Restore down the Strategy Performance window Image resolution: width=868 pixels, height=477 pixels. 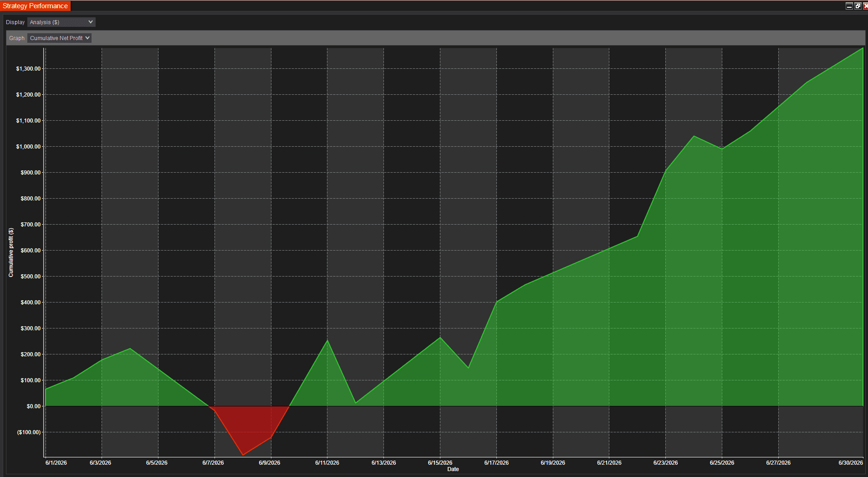coord(858,6)
